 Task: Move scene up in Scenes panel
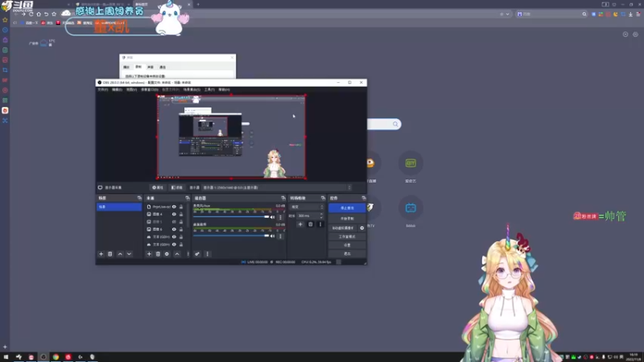tap(120, 254)
